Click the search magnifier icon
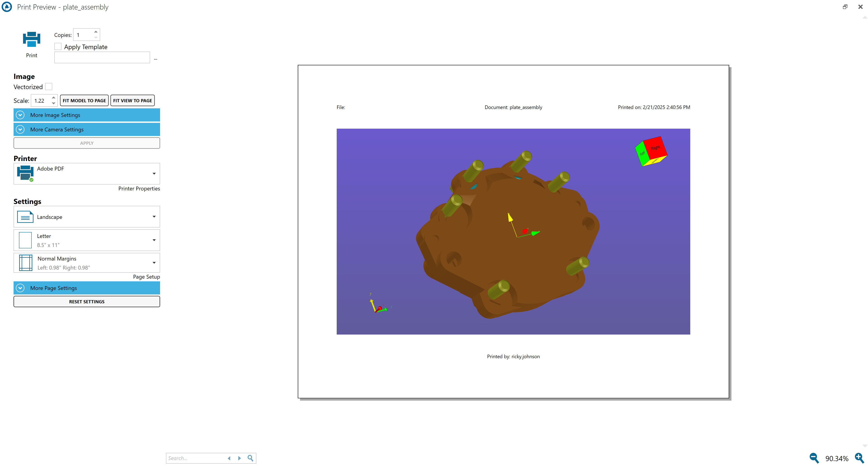868x465 pixels. [x=250, y=458]
